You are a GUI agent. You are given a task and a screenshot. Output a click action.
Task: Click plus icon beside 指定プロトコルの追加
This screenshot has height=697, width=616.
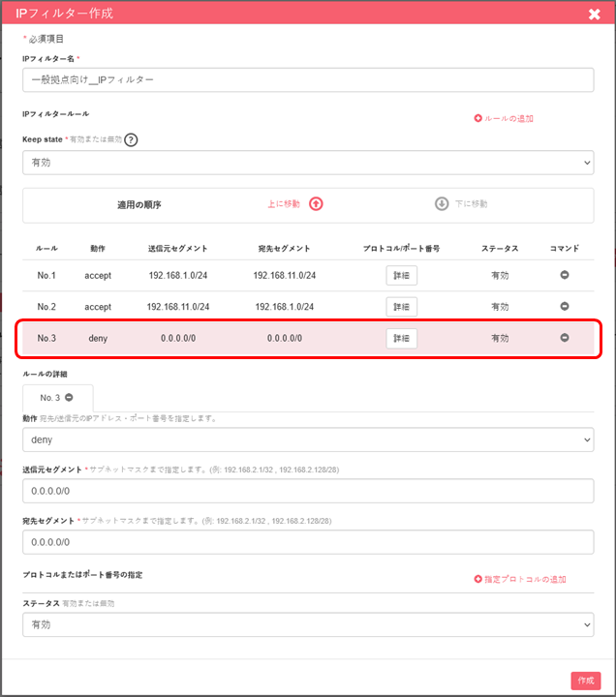pos(478,579)
